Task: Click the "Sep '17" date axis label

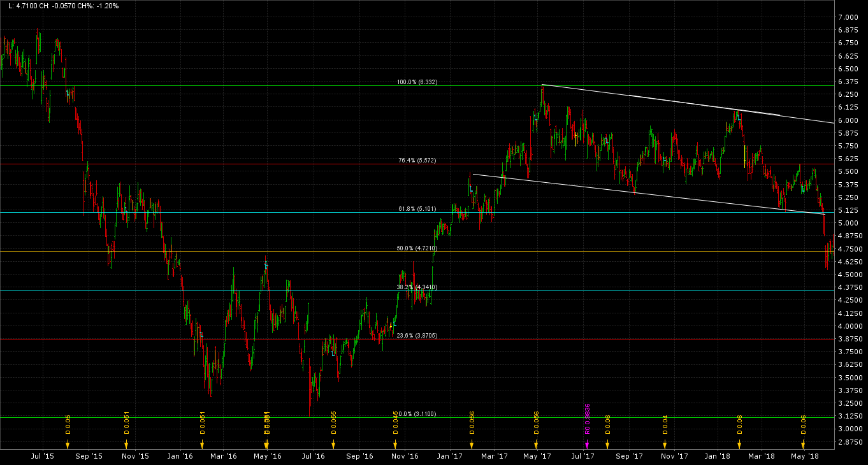Action: [x=629, y=456]
